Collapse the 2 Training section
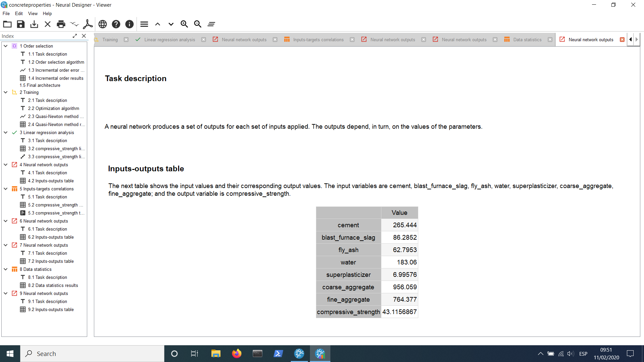Viewport: 644px width, 362px height. point(6,92)
